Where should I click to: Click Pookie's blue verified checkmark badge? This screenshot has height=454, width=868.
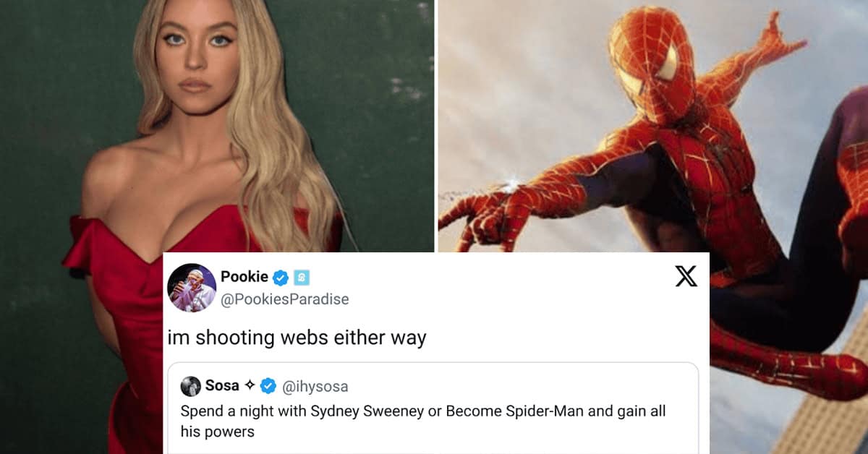click(x=281, y=277)
